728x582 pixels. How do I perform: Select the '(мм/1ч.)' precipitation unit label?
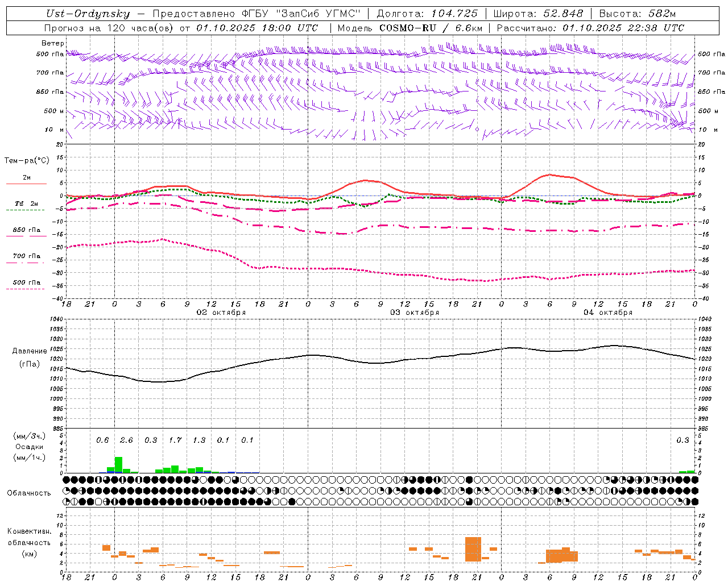(x=30, y=458)
